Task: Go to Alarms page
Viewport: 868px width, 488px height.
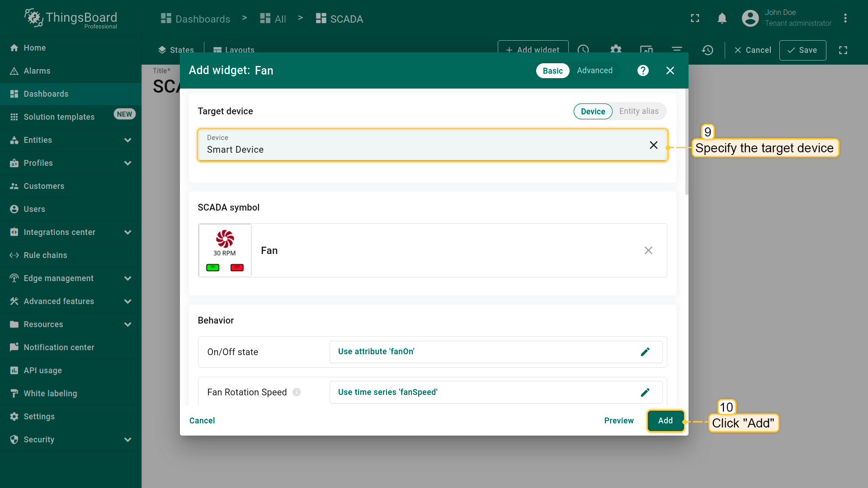Action: click(37, 71)
